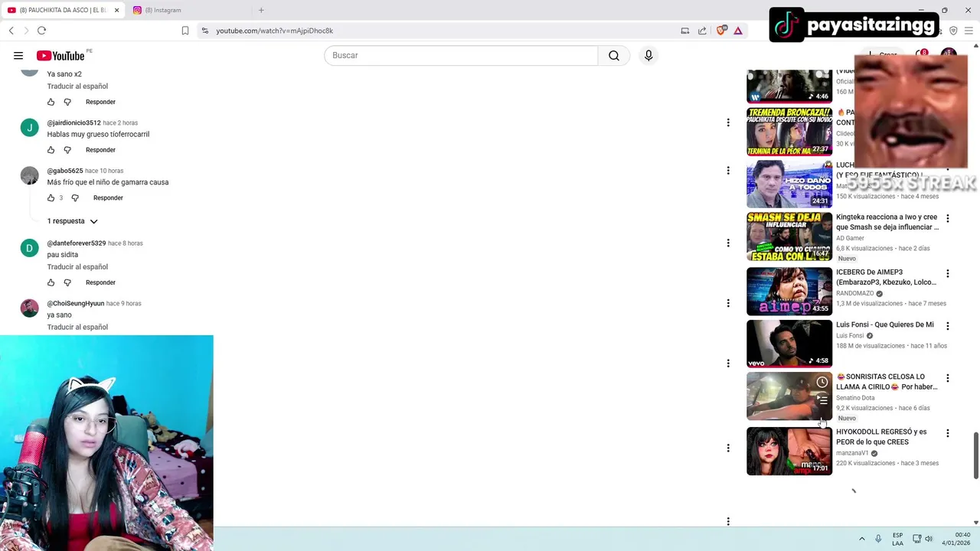Dislike gabo5625's comment
Viewport: 980px width, 551px height.
[75, 197]
